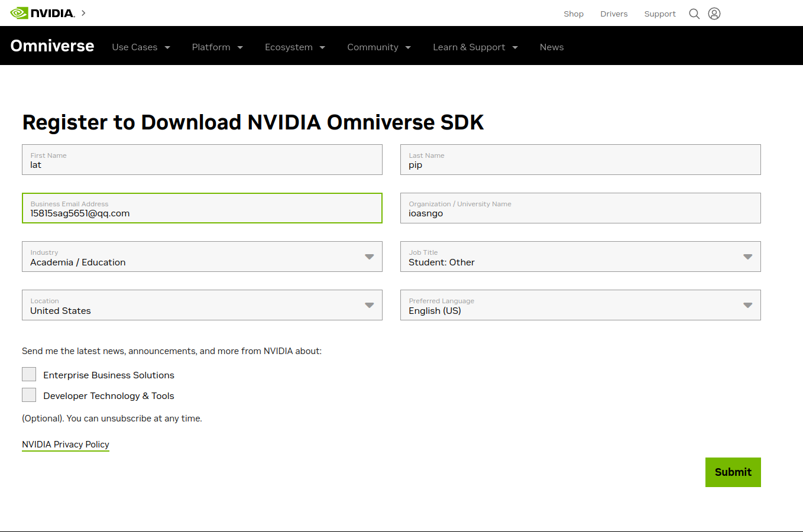Focus the First Name field

[x=202, y=160]
